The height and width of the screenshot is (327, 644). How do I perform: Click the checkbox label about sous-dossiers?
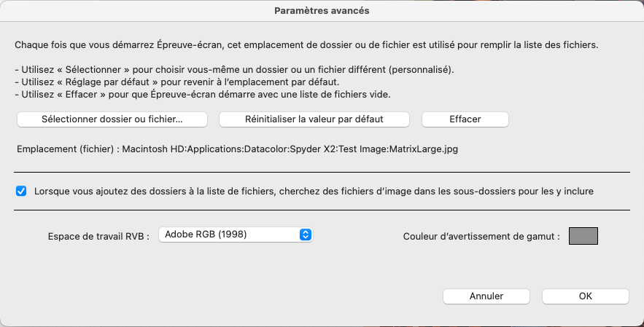(x=314, y=192)
